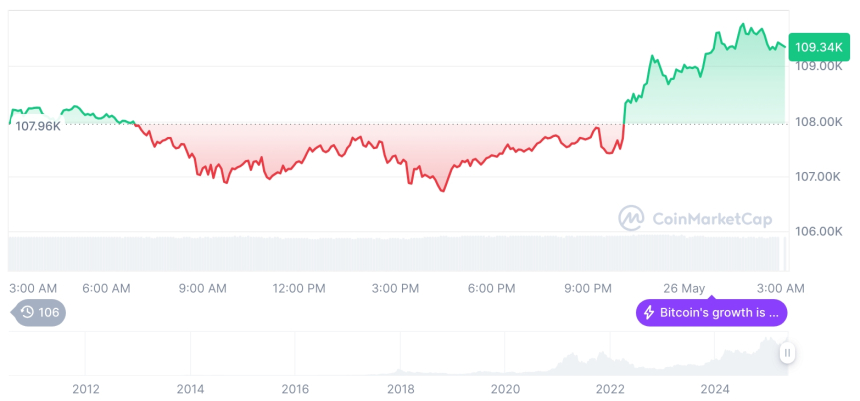This screenshot has height=401, width=860.
Task: Click the 9:00 PM time axis label
Action: (588, 288)
